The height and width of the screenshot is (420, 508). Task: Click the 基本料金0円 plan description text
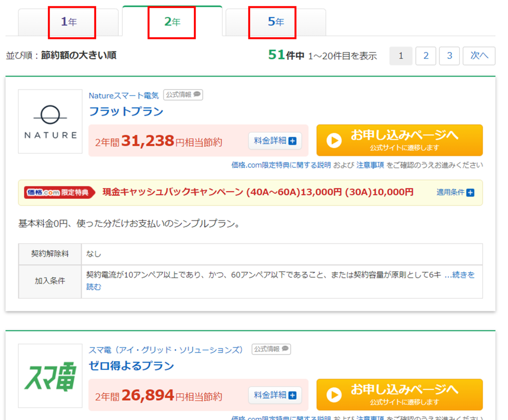[x=129, y=224]
